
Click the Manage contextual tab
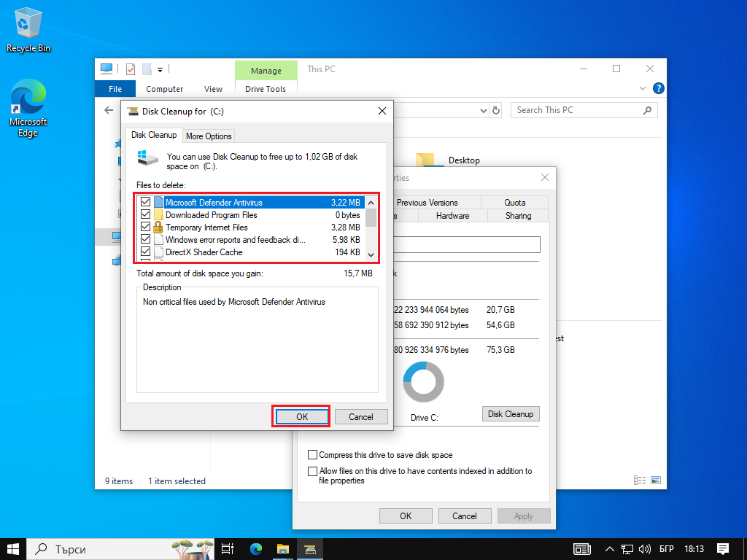266,71
